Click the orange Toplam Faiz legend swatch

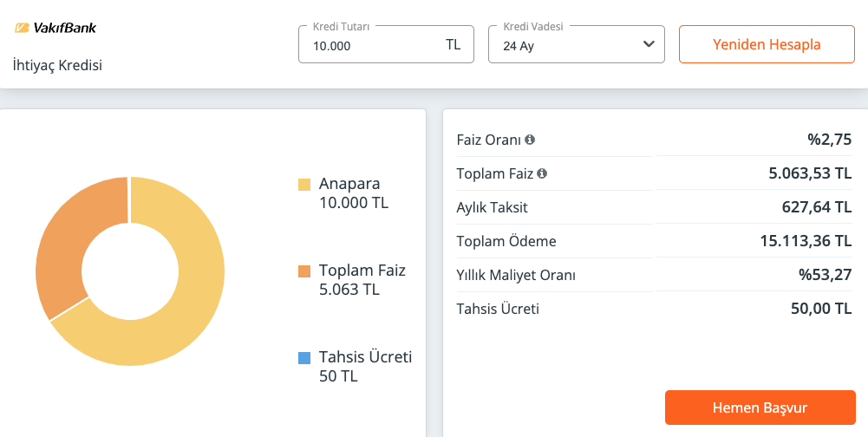[304, 271]
